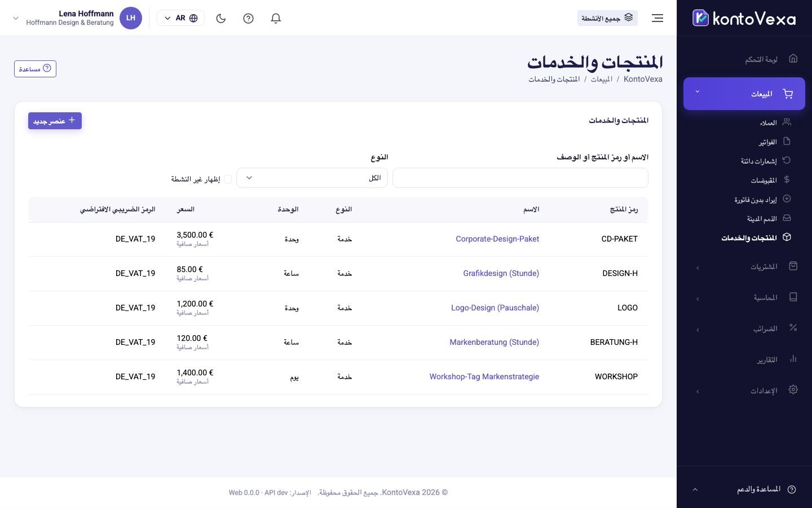
Task: Click the مساعدة help button
Action: point(35,69)
